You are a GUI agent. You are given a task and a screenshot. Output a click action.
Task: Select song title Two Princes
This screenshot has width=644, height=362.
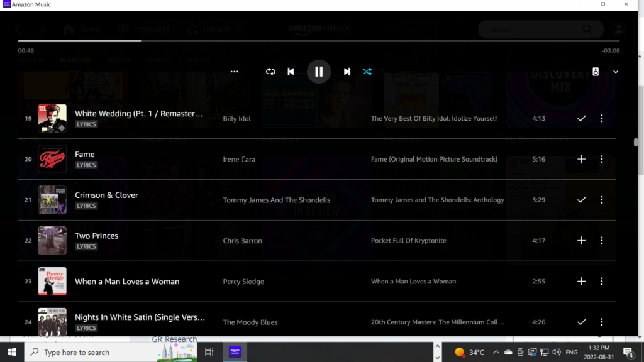click(x=96, y=236)
